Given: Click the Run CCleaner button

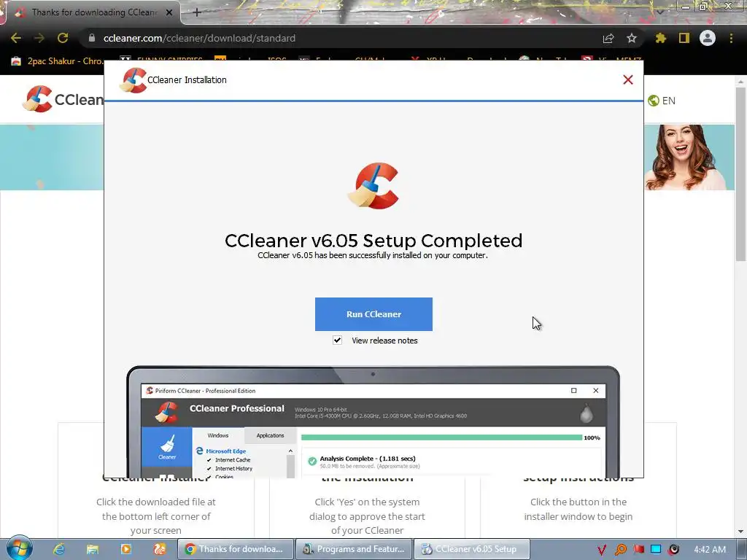Looking at the screenshot, I should coord(373,314).
